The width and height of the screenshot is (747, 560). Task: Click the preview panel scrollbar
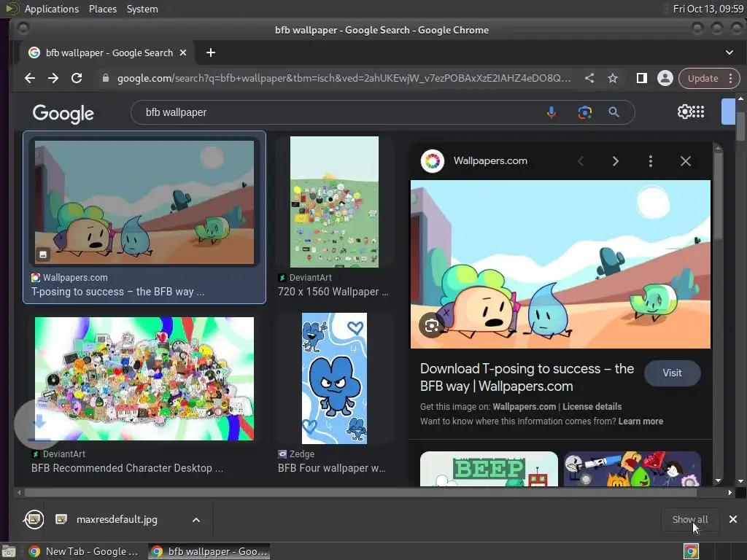pos(718,195)
